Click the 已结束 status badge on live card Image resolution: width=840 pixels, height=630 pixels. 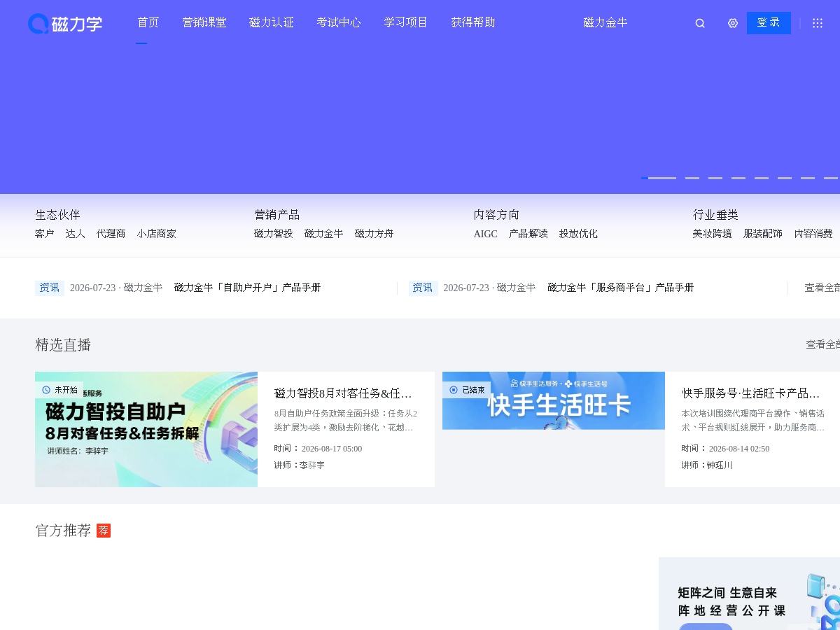tap(467, 390)
